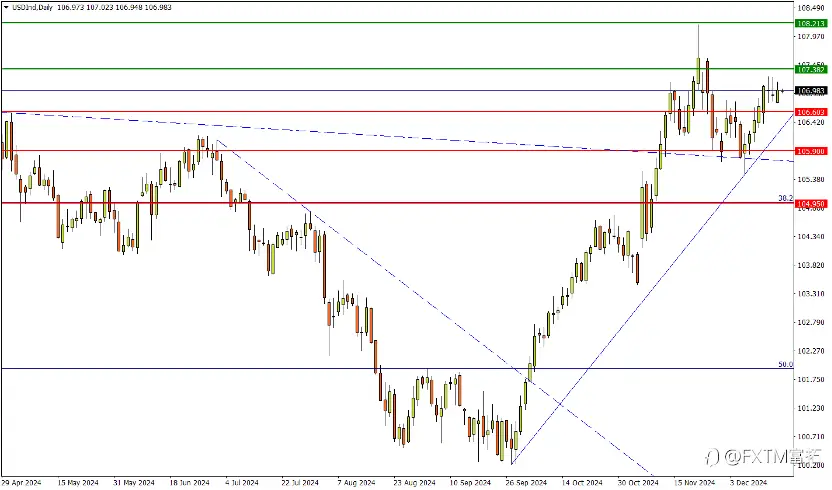Click the 50.0 Fibonacci level label

pyautogui.click(x=785, y=364)
